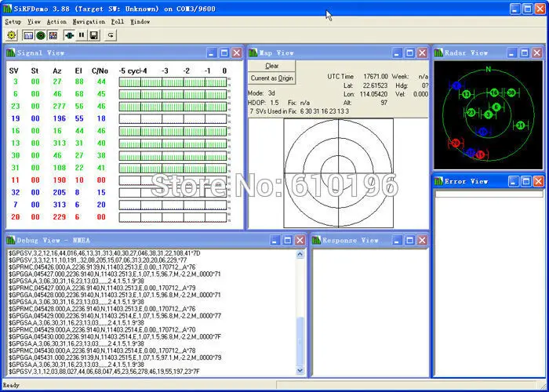Image resolution: width=549 pixels, height=392 pixels.
Task: Click the yellow gear setup toolbar icon
Action: 12,35
